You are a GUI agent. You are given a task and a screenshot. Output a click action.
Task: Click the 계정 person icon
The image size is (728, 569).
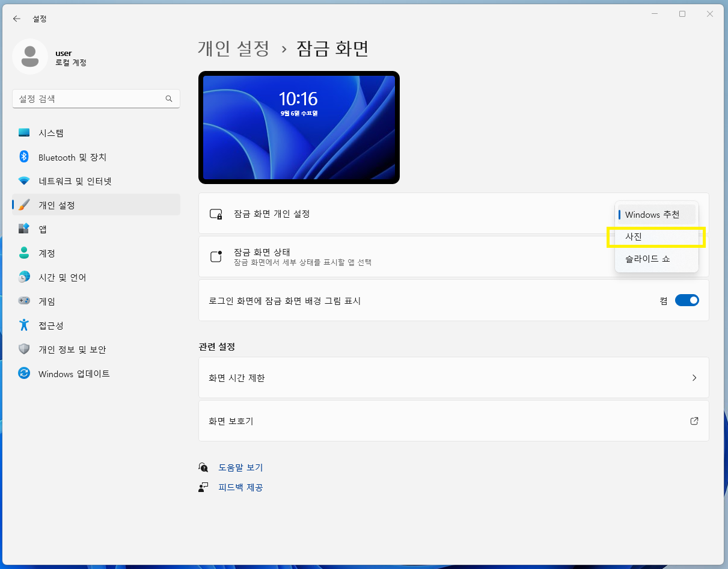coord(24,253)
